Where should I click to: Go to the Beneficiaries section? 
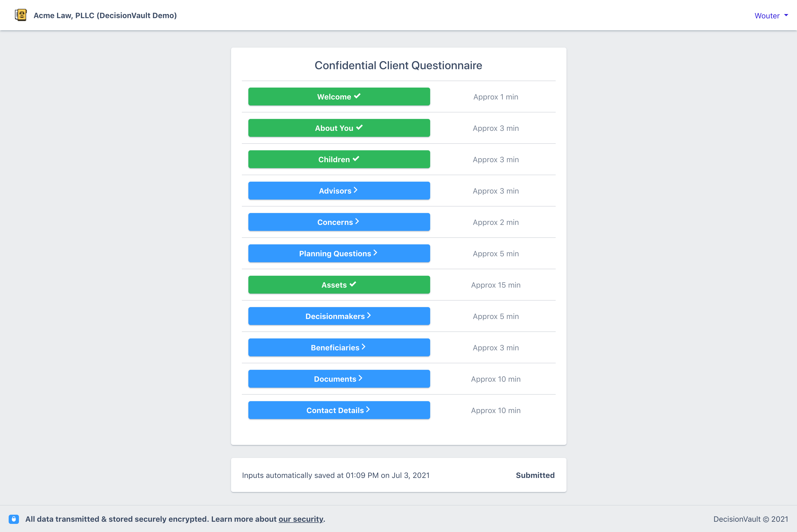[x=338, y=347]
